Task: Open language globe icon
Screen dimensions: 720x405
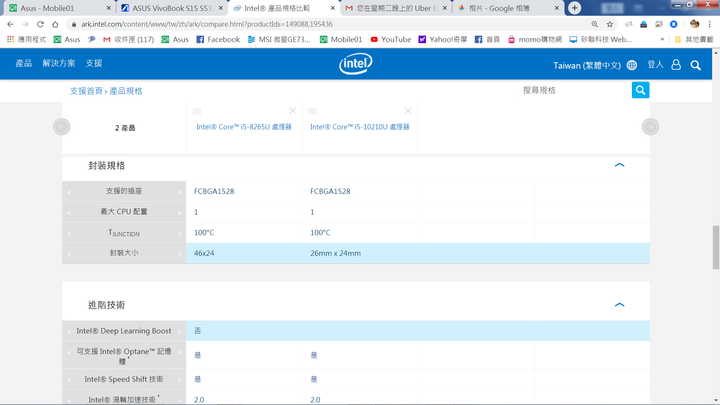Action: [632, 65]
